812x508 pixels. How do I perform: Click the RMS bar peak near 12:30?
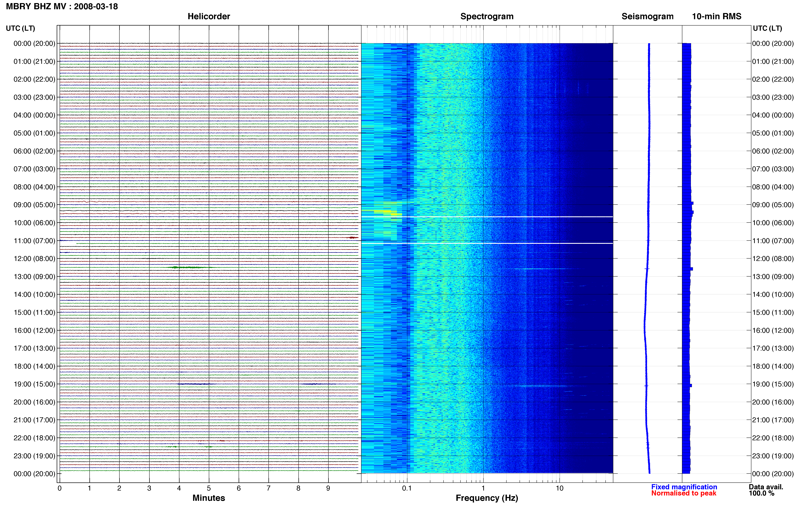[x=687, y=269]
